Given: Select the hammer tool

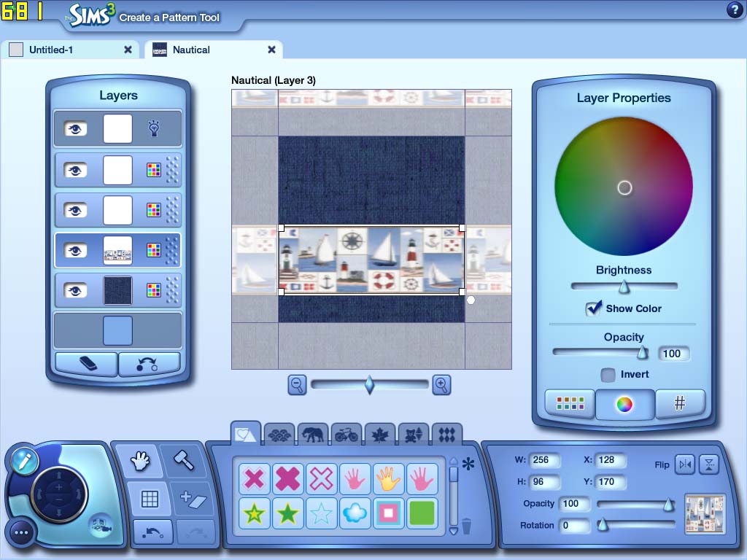Looking at the screenshot, I should (182, 460).
